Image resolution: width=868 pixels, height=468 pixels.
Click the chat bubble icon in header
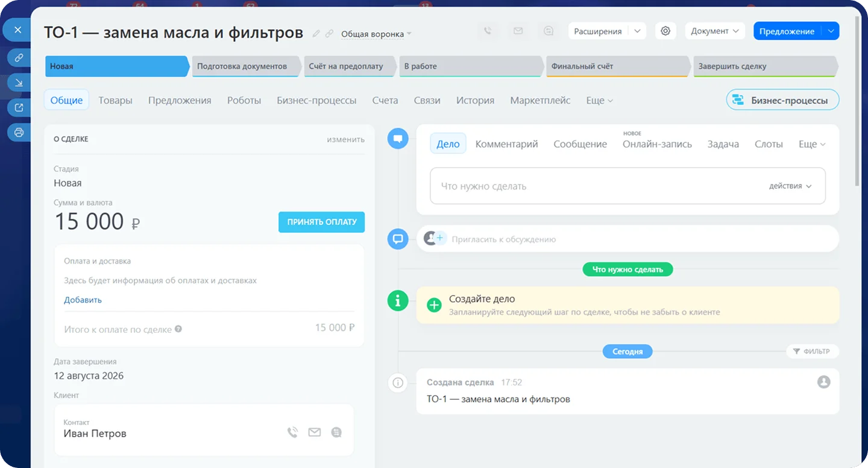(x=549, y=31)
